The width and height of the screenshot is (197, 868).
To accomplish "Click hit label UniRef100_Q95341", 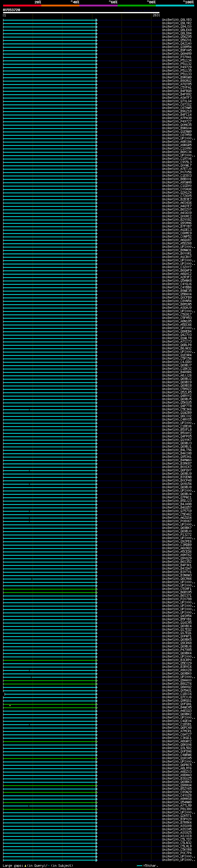I will point(177,457).
